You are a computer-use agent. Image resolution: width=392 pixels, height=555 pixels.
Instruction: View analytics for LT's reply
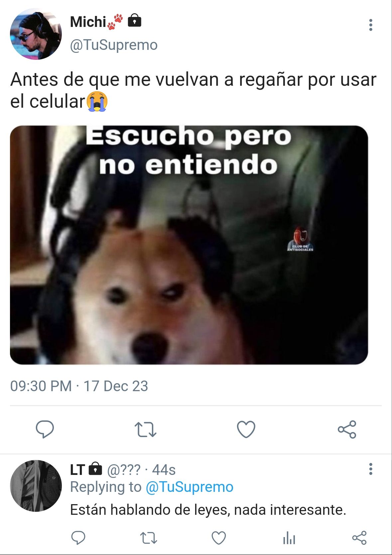[289, 538]
